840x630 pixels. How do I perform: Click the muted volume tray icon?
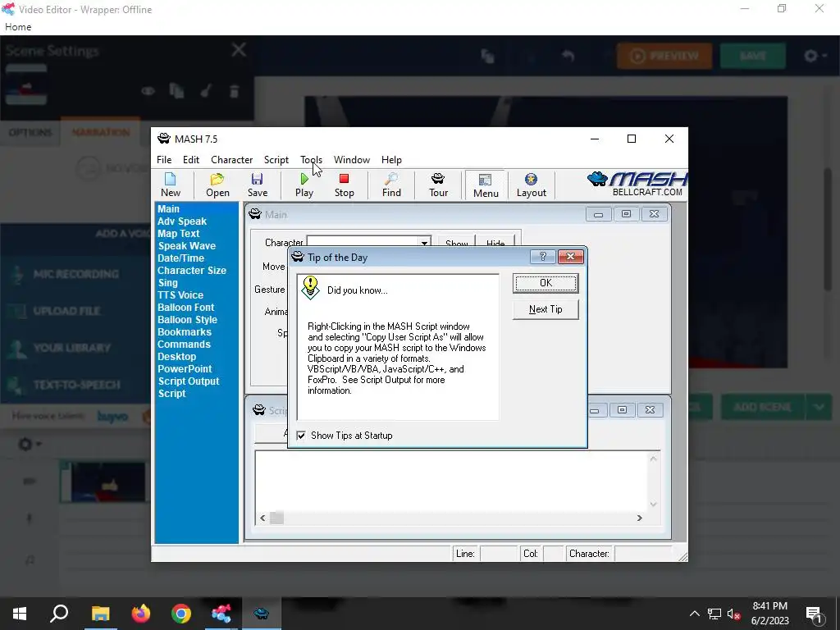pyautogui.click(x=734, y=614)
